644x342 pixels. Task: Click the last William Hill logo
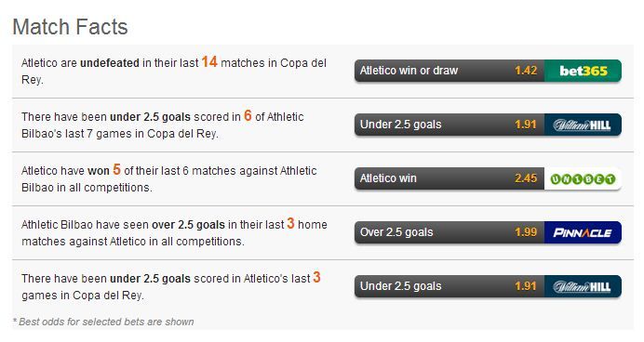583,286
